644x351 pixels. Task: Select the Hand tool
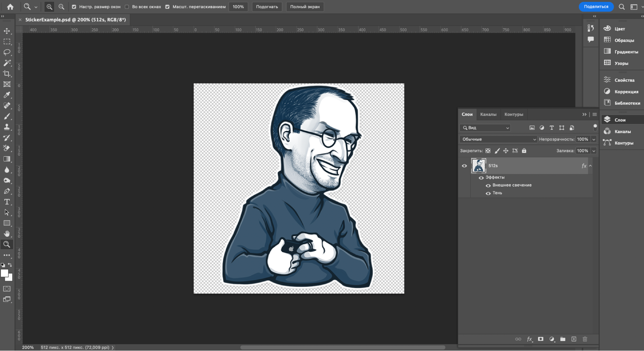pos(7,234)
